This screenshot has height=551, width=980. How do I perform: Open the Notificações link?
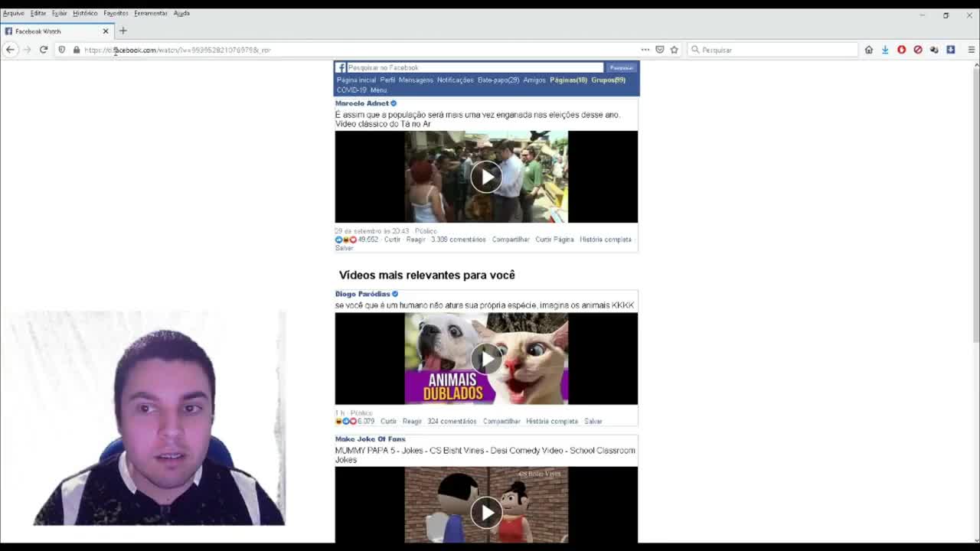click(x=456, y=80)
